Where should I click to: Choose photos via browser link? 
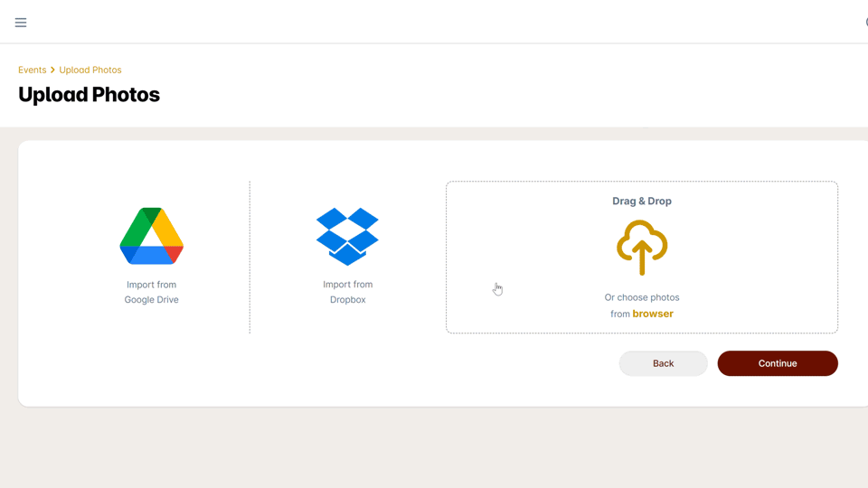click(x=653, y=314)
